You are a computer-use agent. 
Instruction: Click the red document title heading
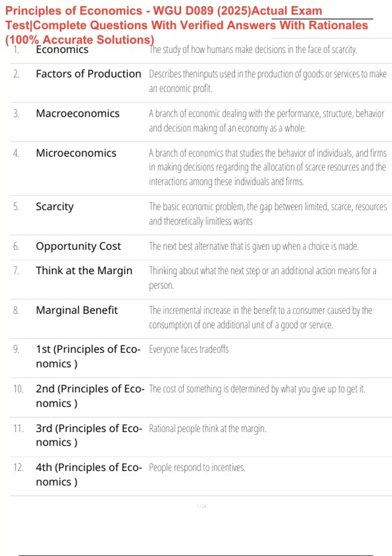coord(186,25)
